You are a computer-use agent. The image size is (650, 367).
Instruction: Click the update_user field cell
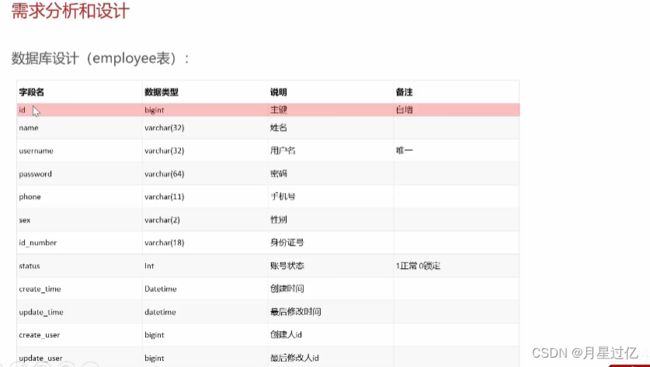(41, 358)
